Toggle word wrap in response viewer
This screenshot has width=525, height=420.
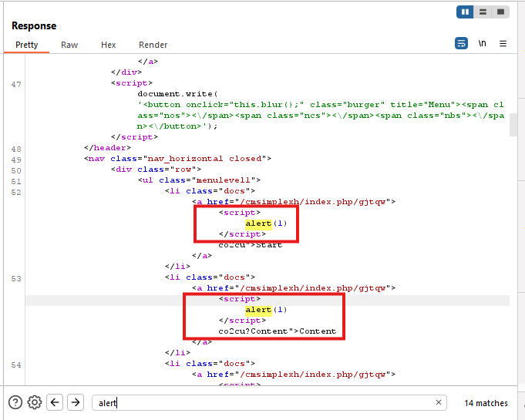(x=461, y=43)
